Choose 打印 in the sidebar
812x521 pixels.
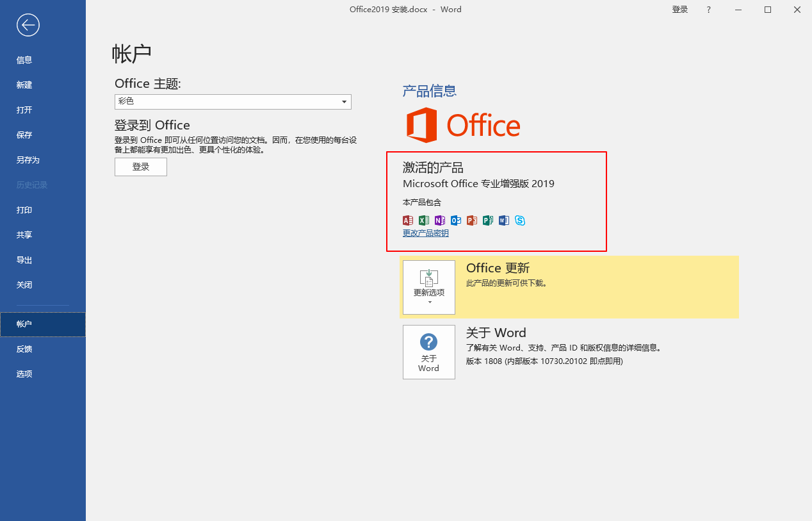point(43,210)
